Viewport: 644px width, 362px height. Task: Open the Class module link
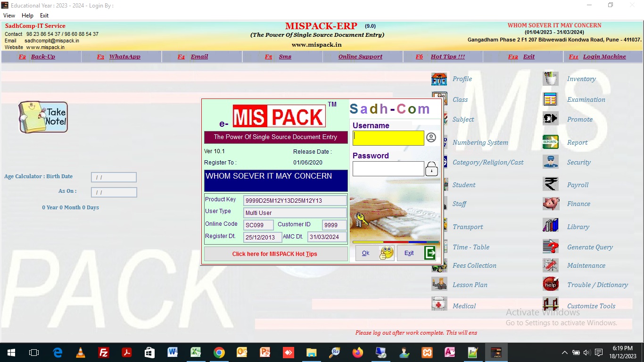tap(460, 99)
